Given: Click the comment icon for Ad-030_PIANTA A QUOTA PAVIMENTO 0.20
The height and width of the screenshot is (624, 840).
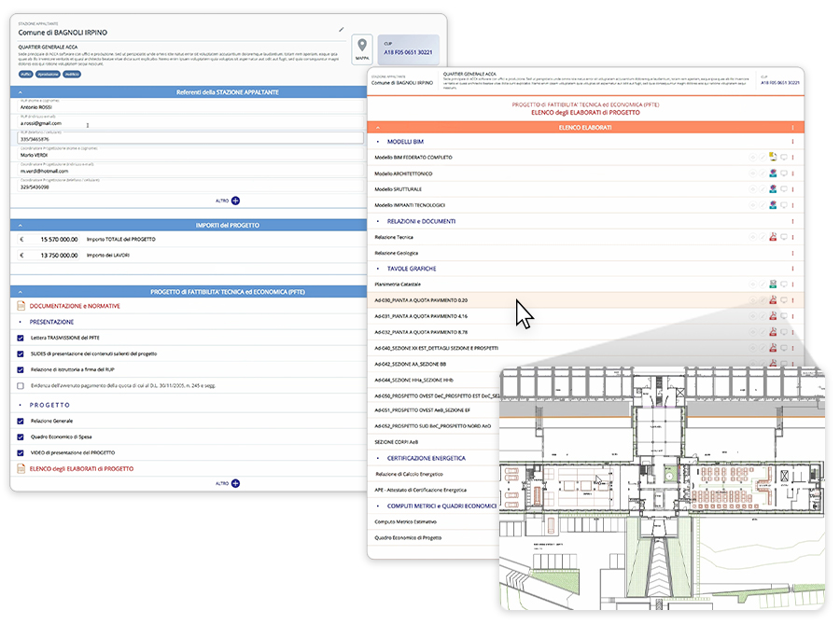Looking at the screenshot, I should [784, 300].
